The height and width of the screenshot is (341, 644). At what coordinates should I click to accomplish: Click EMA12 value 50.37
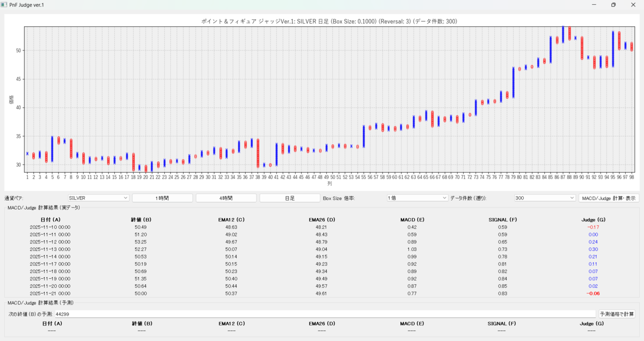tap(231, 294)
